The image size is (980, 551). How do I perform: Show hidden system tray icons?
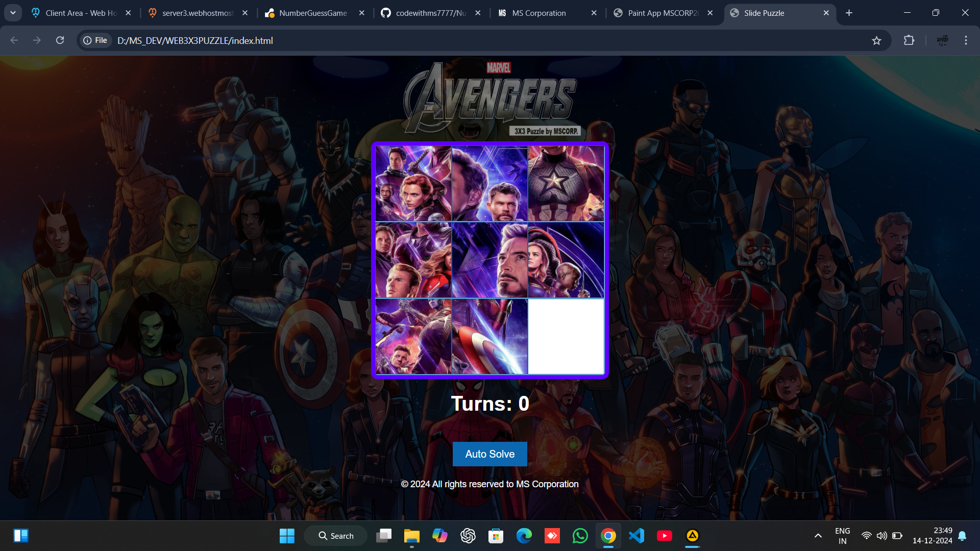tap(818, 536)
